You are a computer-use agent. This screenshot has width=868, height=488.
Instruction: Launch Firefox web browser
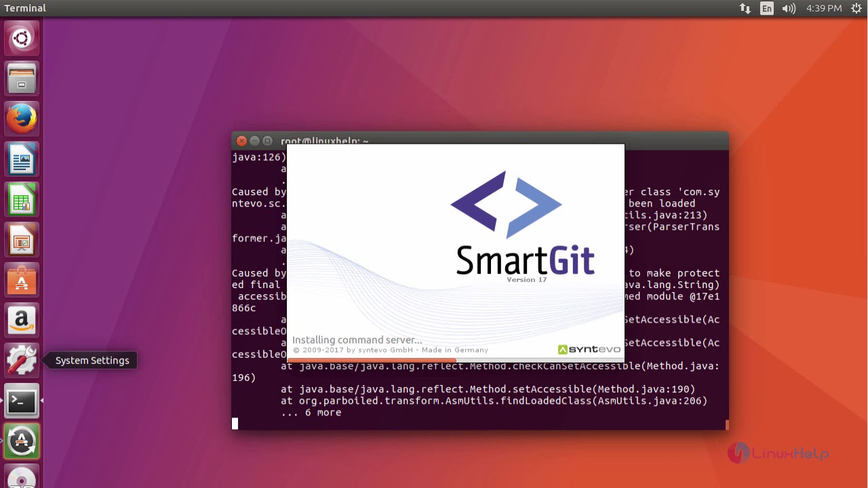point(22,119)
